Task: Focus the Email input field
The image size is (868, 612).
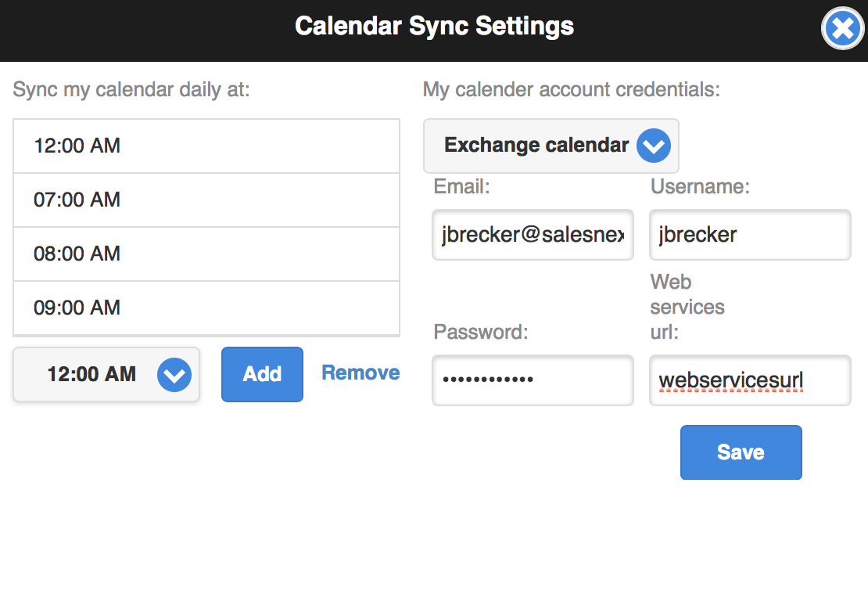Action: coord(533,235)
